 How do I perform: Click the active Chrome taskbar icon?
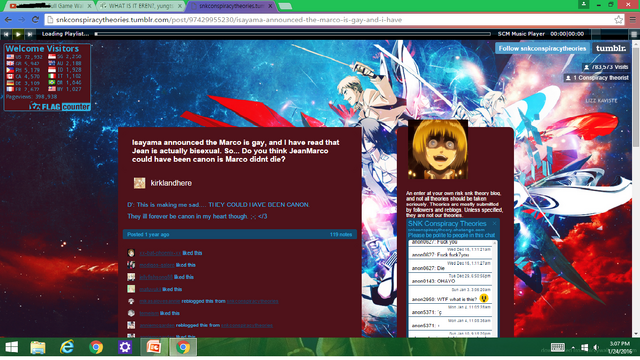pyautogui.click(x=183, y=347)
